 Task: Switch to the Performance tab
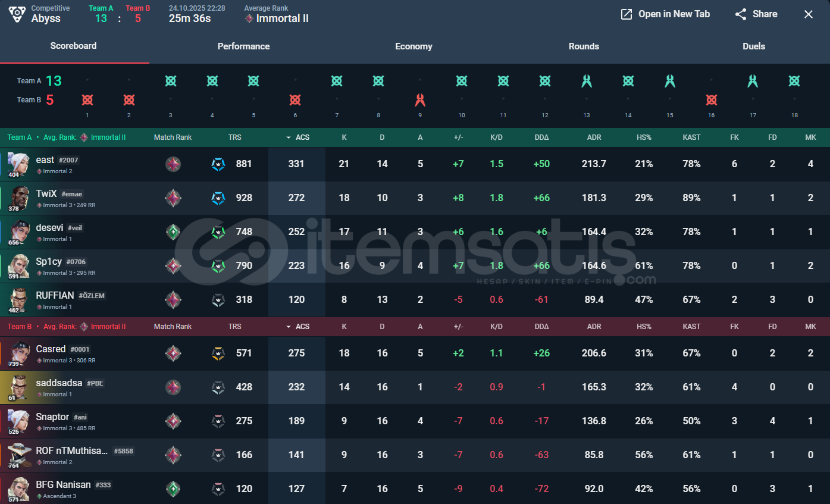(243, 46)
